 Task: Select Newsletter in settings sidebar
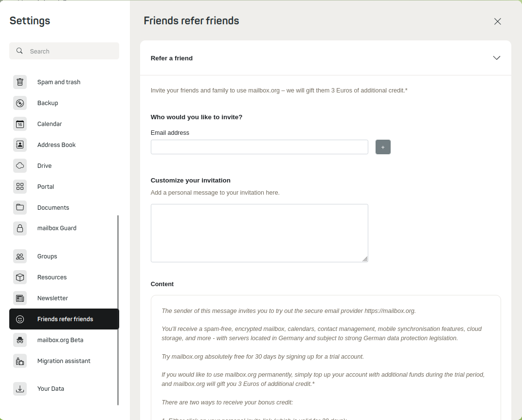(x=53, y=298)
